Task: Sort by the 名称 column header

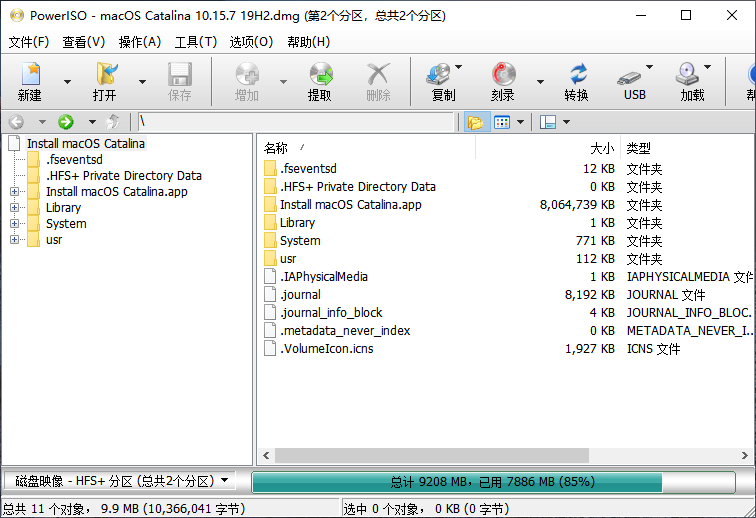Action: point(367,148)
